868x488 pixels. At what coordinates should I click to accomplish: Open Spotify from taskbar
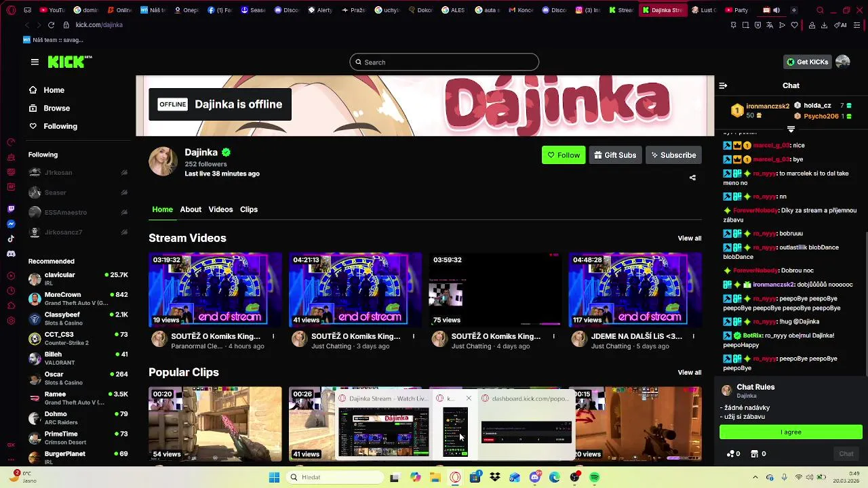tap(595, 478)
